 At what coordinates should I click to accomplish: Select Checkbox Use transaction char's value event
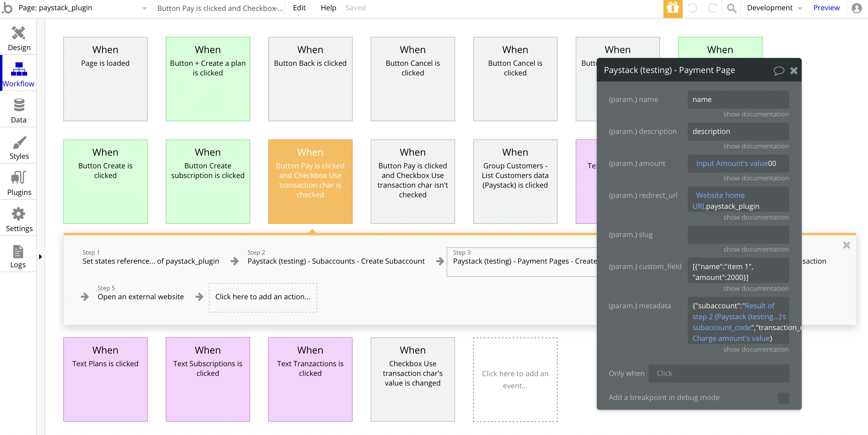[x=412, y=379]
